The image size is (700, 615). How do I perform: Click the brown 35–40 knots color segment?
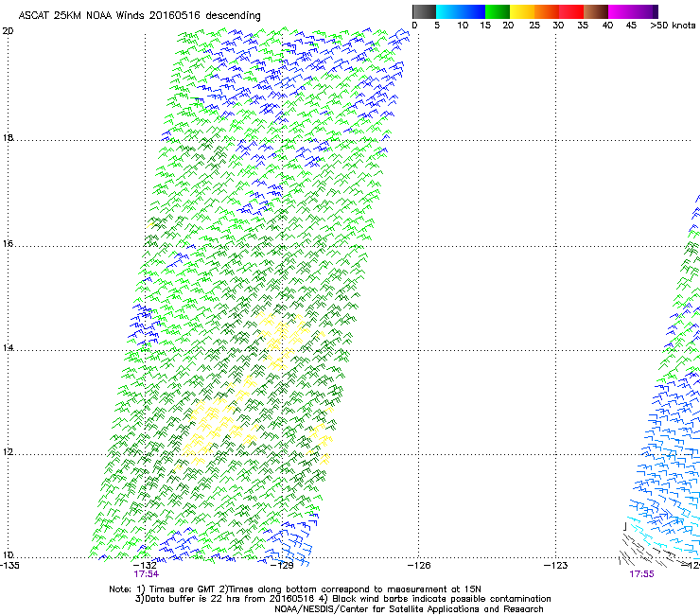coord(596,11)
